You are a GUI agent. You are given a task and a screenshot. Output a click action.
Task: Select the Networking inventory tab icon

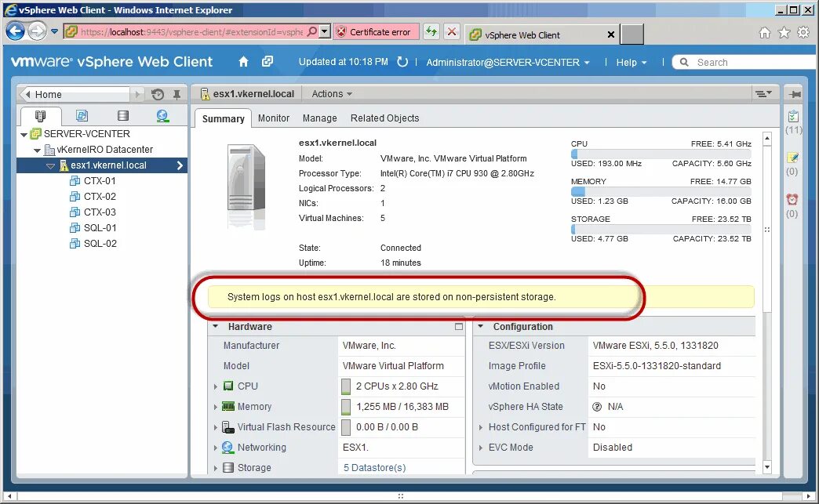tap(162, 116)
